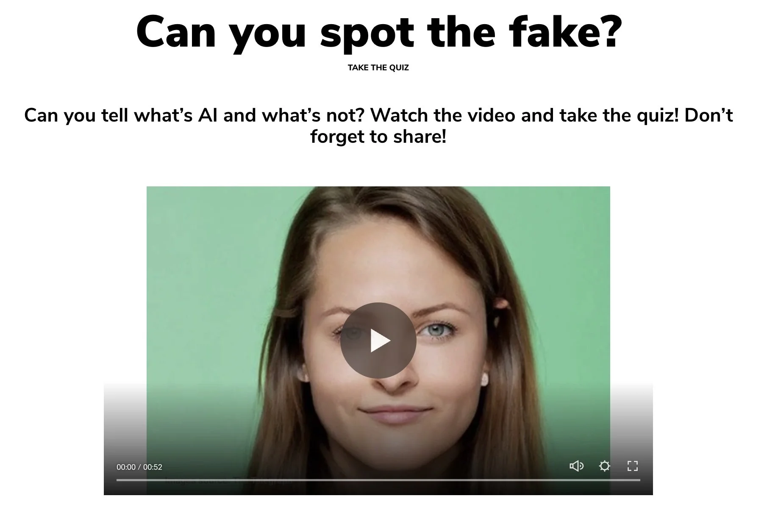Seek to the very end of the timeline

click(x=639, y=480)
